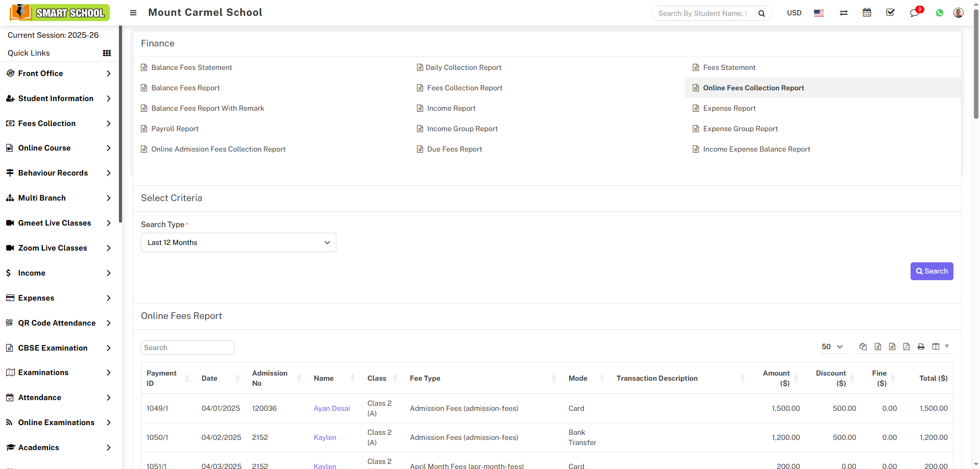Open chat messages notification icon

click(914, 13)
